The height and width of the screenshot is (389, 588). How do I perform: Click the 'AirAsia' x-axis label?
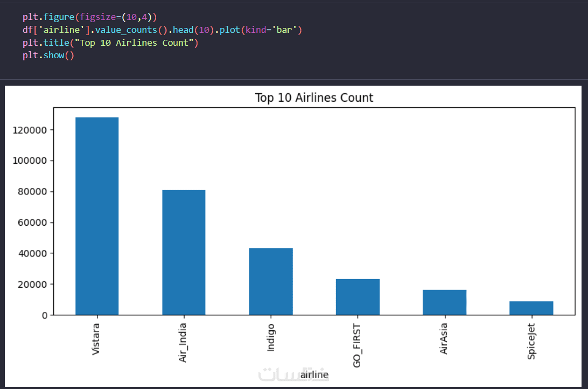(444, 339)
